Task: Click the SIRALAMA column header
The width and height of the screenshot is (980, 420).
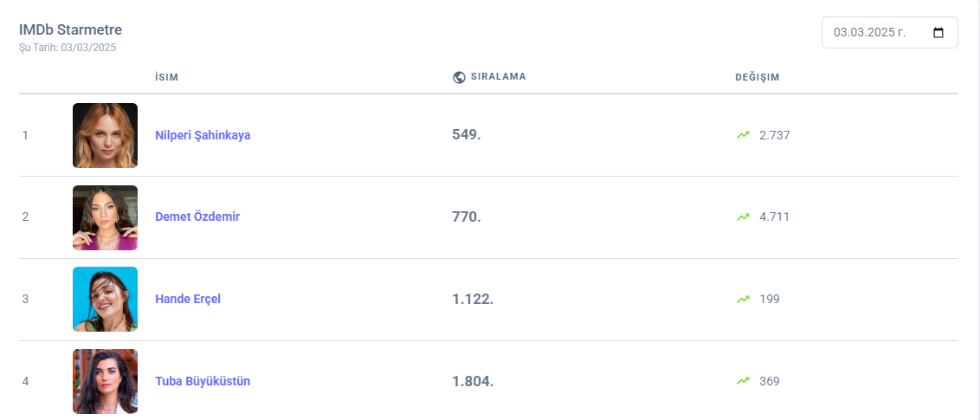Action: [498, 76]
